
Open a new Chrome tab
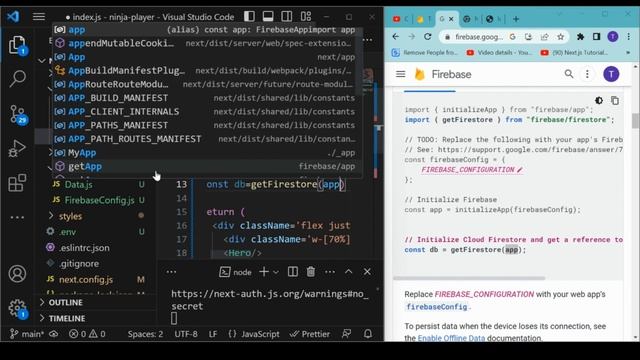coord(516,19)
